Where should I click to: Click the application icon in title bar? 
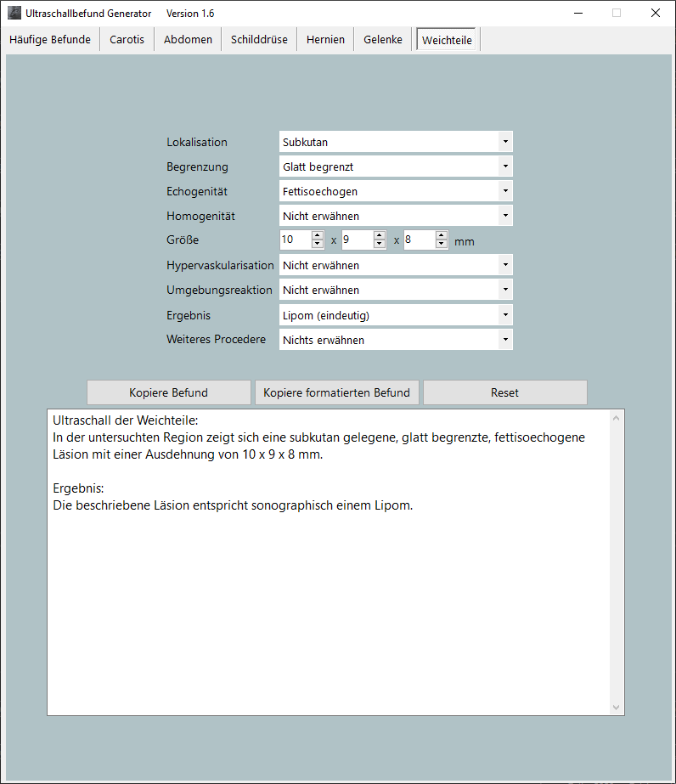14,13
